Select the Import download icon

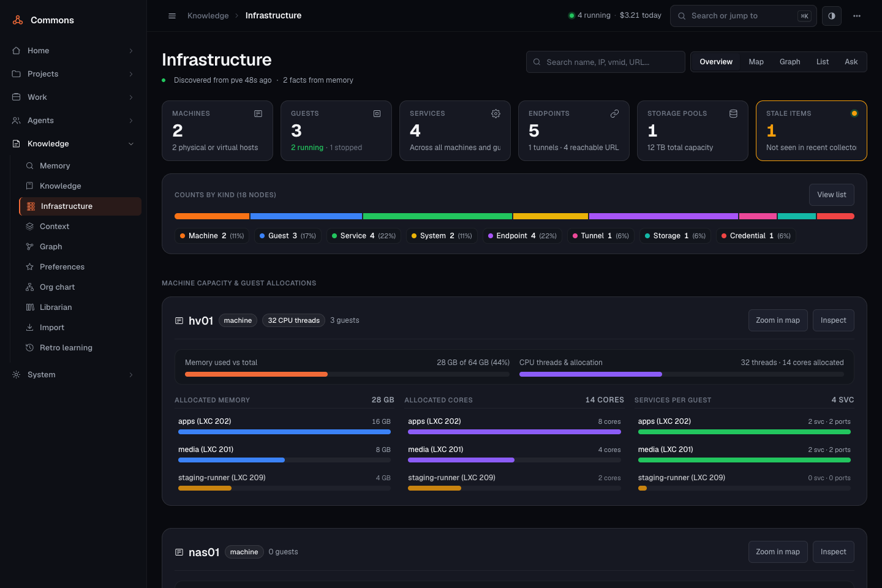coord(29,328)
